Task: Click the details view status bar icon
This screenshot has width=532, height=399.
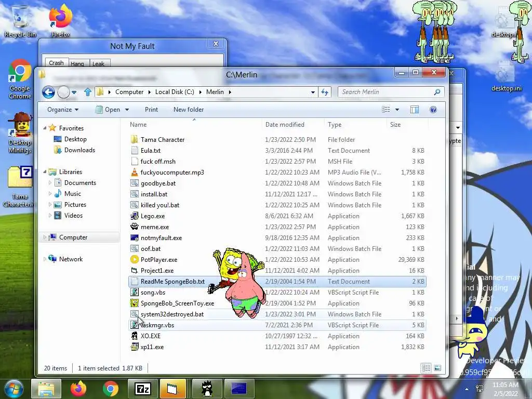Action: tap(426, 368)
